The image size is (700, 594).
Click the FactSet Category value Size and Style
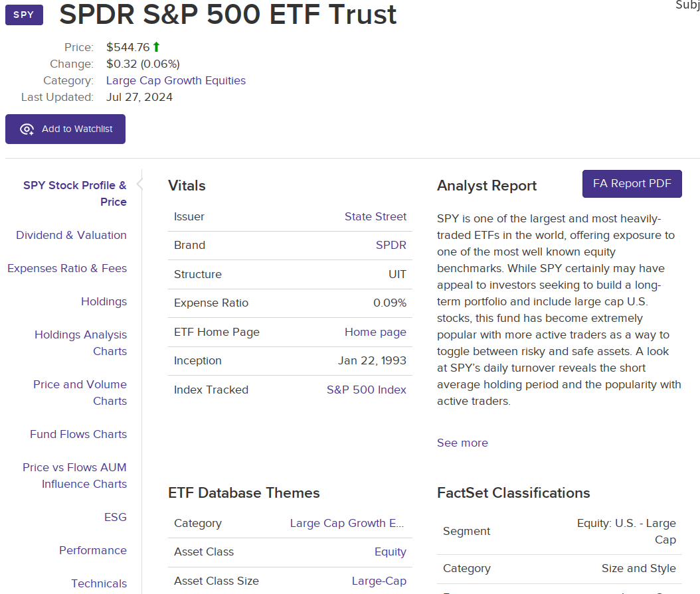(x=639, y=568)
